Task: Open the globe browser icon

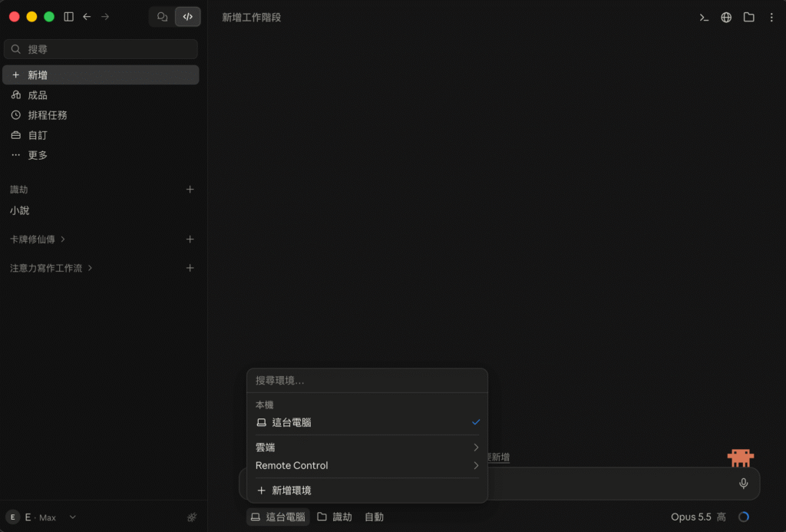Action: (x=726, y=18)
